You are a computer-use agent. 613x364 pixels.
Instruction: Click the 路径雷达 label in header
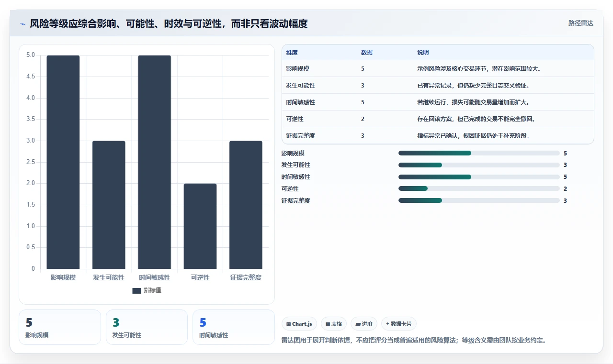[x=580, y=23]
